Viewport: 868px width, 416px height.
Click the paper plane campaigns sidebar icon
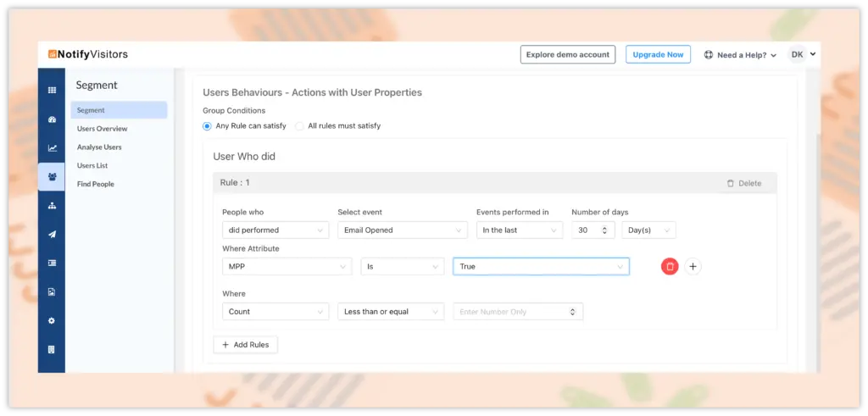(52, 235)
